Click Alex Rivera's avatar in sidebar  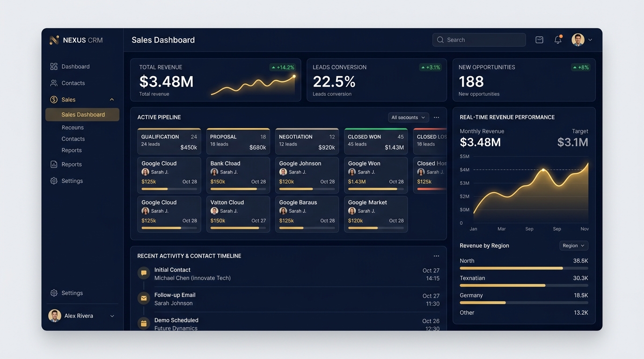(x=55, y=316)
